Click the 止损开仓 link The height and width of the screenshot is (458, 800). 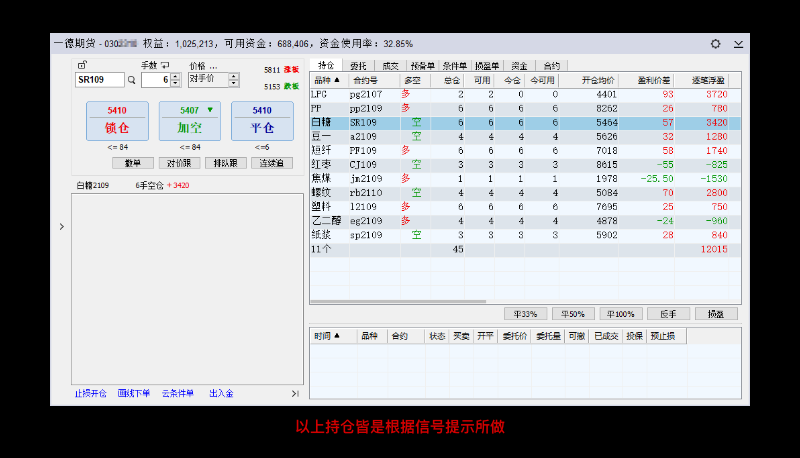coord(90,394)
